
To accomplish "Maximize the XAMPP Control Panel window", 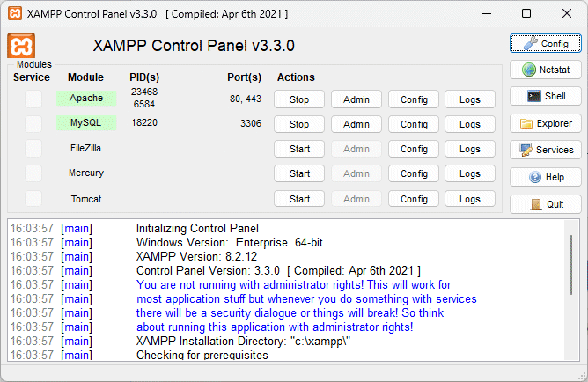I will pos(526,13).
